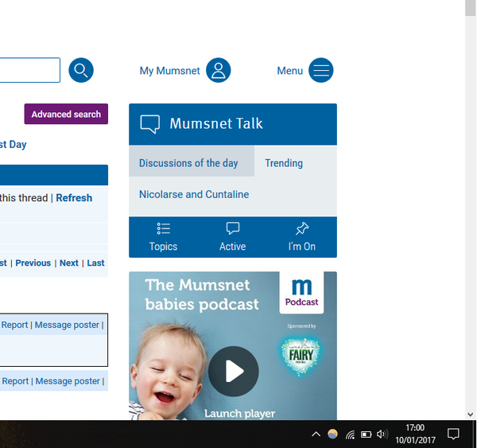Click the Menu text label
Screen dimensions: 477x448
coord(290,71)
